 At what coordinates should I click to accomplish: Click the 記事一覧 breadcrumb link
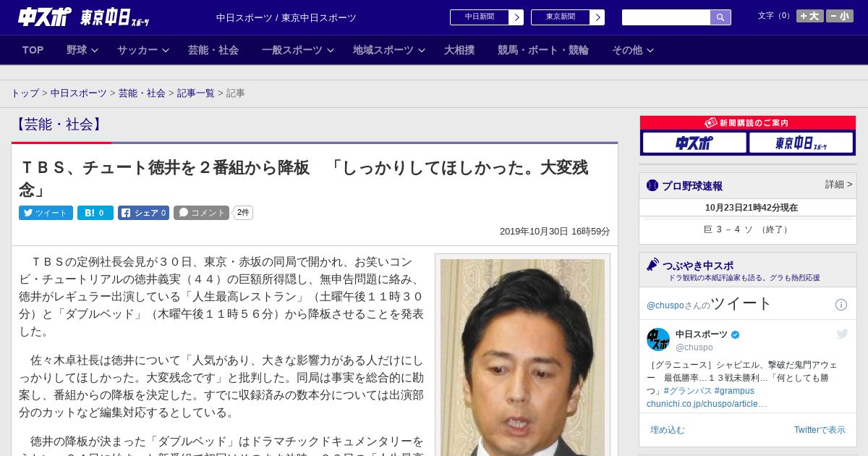click(196, 93)
